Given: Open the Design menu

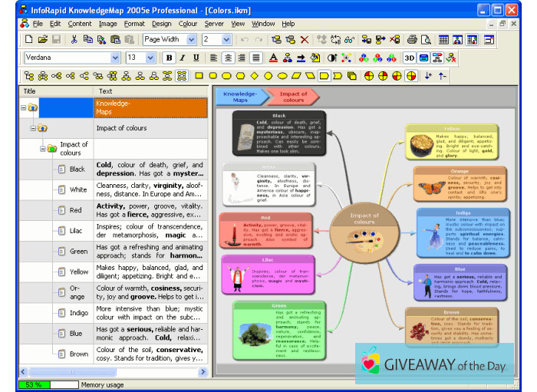Looking at the screenshot, I should click(x=162, y=24).
